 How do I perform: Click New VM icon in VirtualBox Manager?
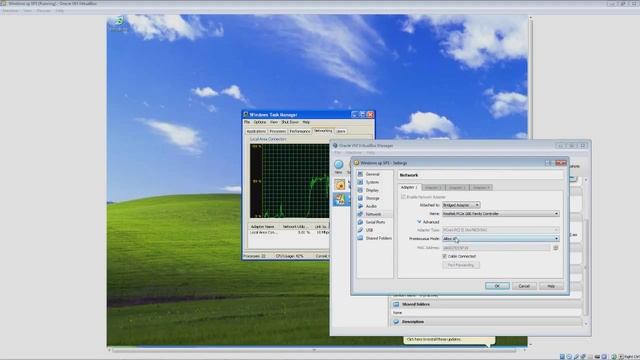coord(339,165)
